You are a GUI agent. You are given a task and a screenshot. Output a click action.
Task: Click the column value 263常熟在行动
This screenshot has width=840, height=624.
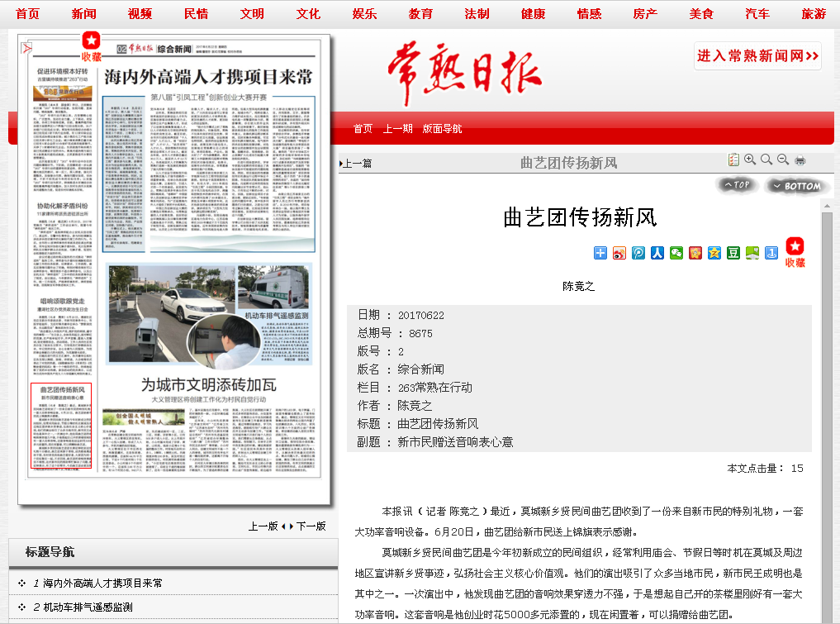pyautogui.click(x=435, y=388)
